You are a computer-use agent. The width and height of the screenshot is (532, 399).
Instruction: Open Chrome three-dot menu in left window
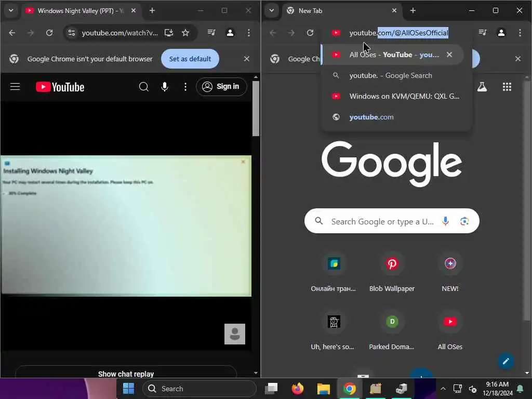[249, 33]
